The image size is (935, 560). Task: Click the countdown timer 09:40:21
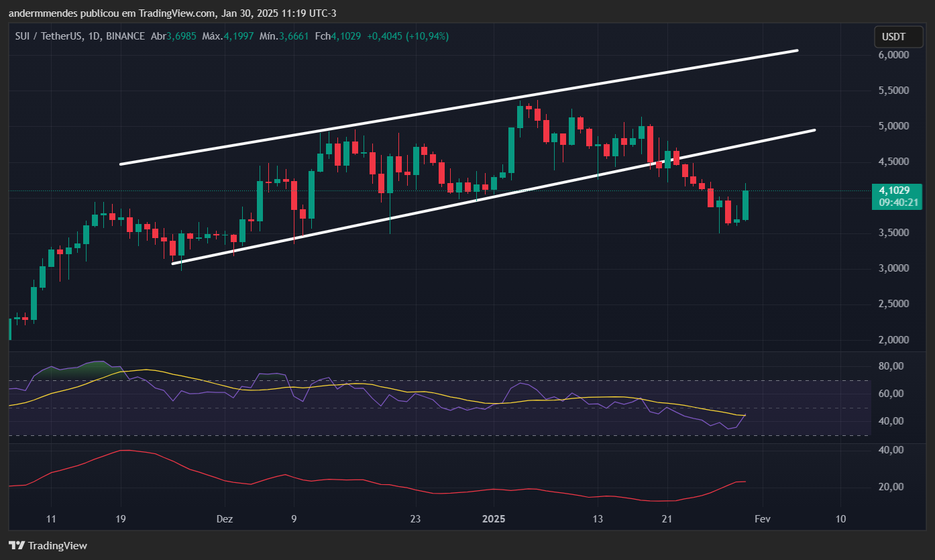coord(898,203)
